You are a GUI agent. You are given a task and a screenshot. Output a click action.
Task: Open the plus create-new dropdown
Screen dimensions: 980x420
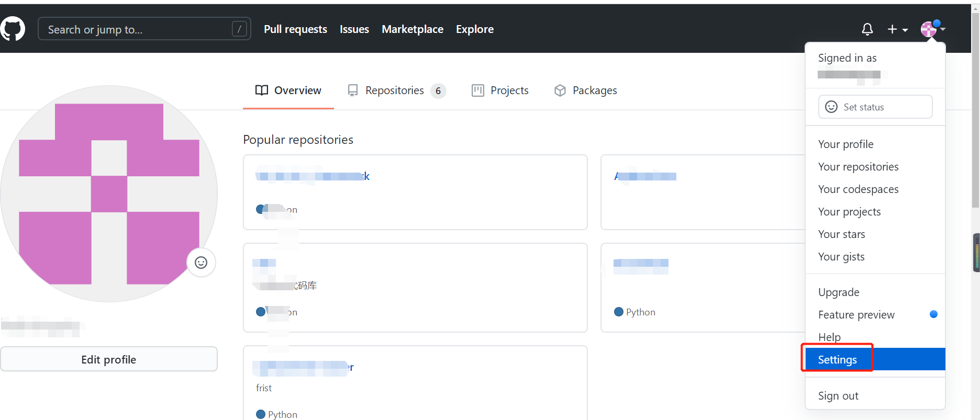point(897,29)
